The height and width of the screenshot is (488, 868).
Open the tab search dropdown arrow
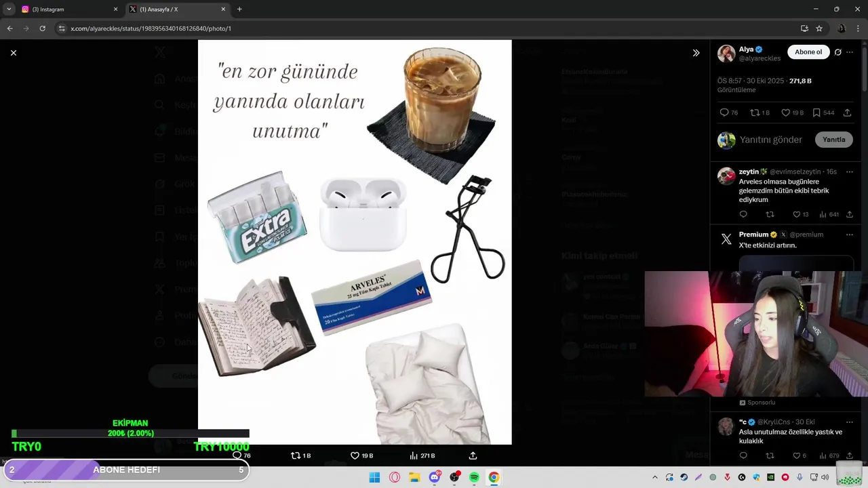(x=9, y=9)
